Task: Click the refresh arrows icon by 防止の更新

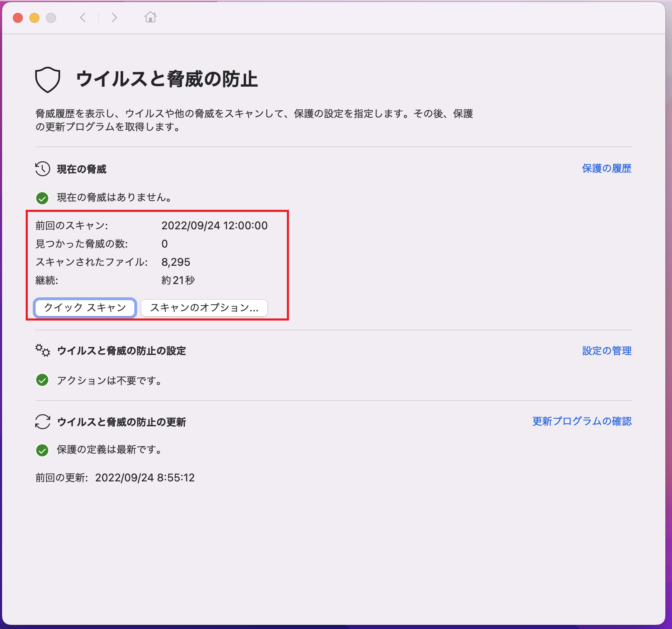Action: point(43,422)
